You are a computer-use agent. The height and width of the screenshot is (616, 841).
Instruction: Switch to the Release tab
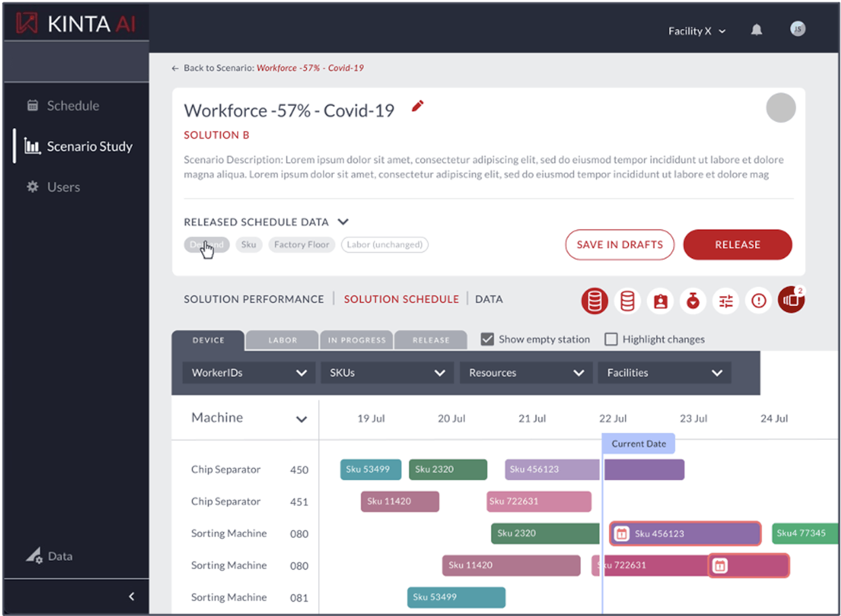point(431,340)
